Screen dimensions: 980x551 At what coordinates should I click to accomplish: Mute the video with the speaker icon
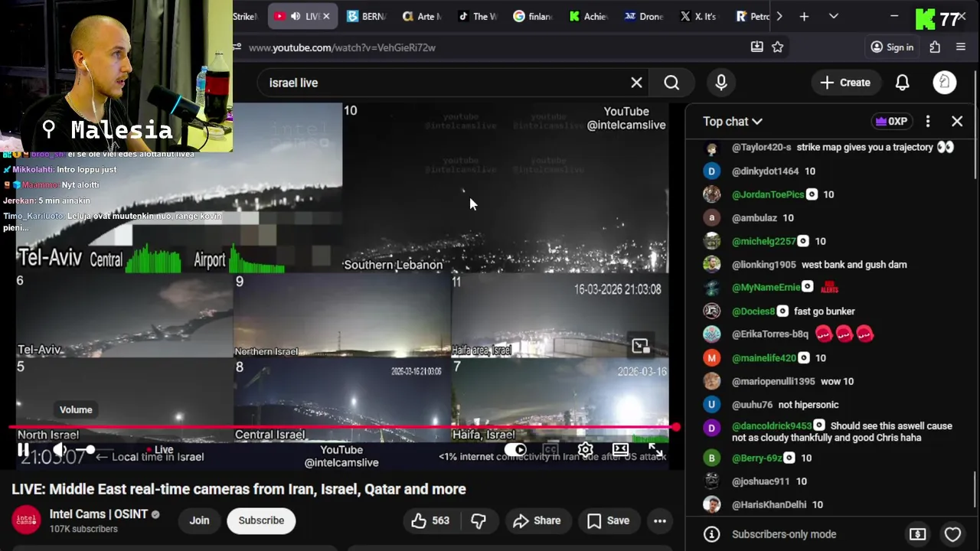click(60, 450)
